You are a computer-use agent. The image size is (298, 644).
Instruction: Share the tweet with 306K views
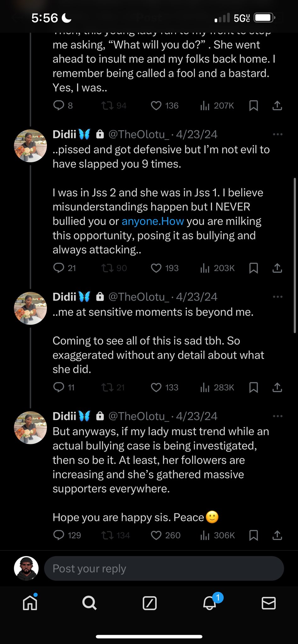coord(277,535)
